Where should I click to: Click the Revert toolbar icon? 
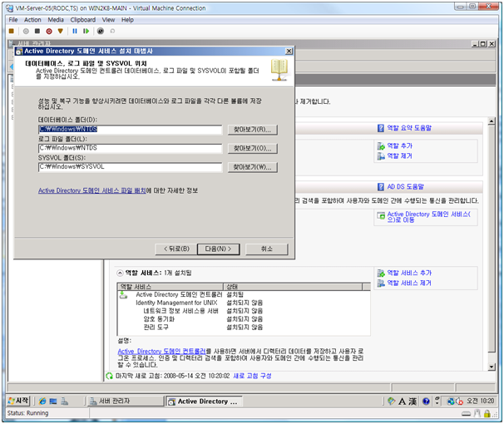pos(112,31)
